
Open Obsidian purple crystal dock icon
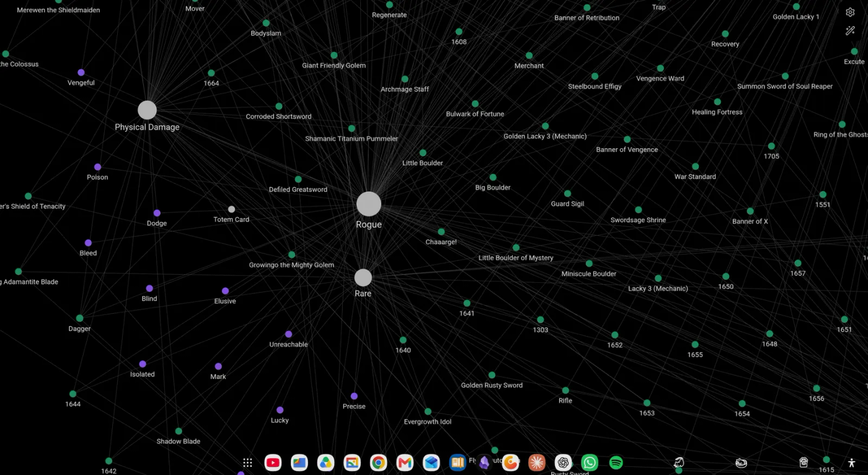[484, 463]
